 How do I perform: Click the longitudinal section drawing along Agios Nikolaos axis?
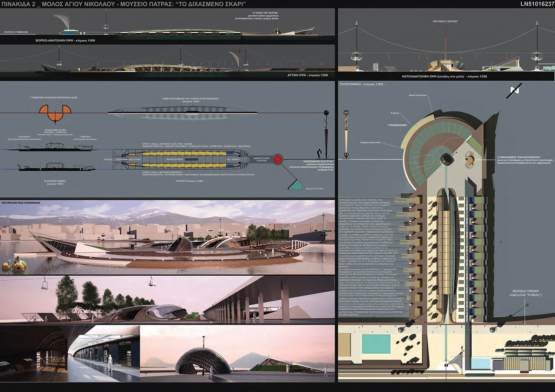[x=182, y=112]
